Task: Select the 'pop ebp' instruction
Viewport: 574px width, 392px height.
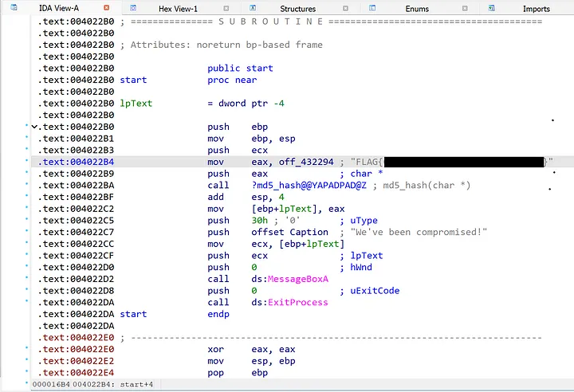Action: (238, 373)
